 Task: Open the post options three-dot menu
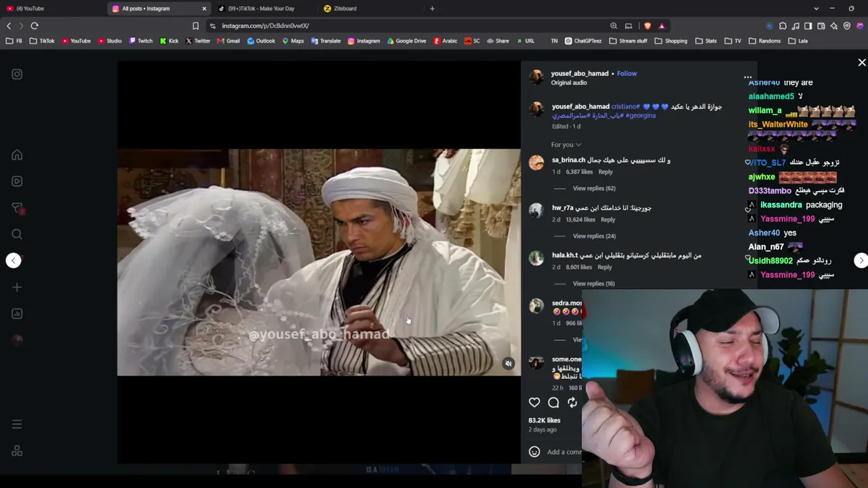(x=748, y=77)
